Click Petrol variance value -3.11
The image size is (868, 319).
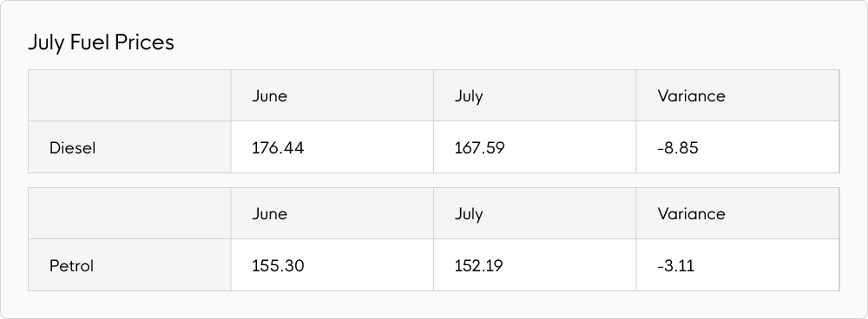click(x=676, y=266)
